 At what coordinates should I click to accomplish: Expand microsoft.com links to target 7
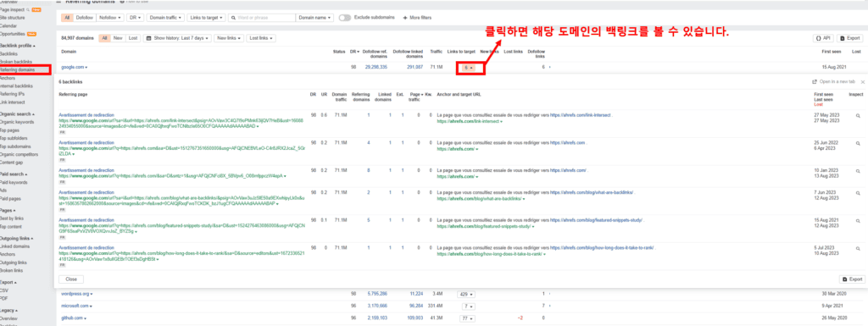click(x=468, y=306)
